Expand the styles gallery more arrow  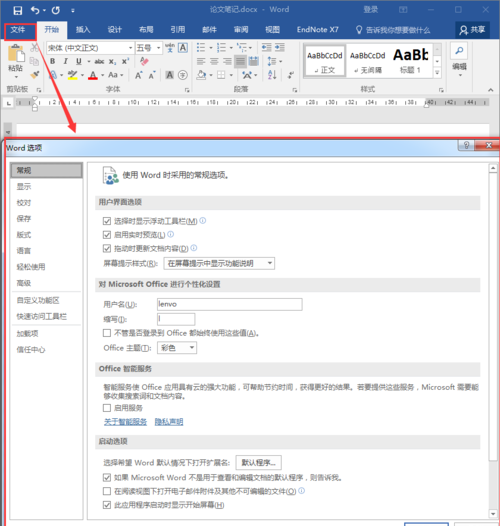tap(437, 73)
